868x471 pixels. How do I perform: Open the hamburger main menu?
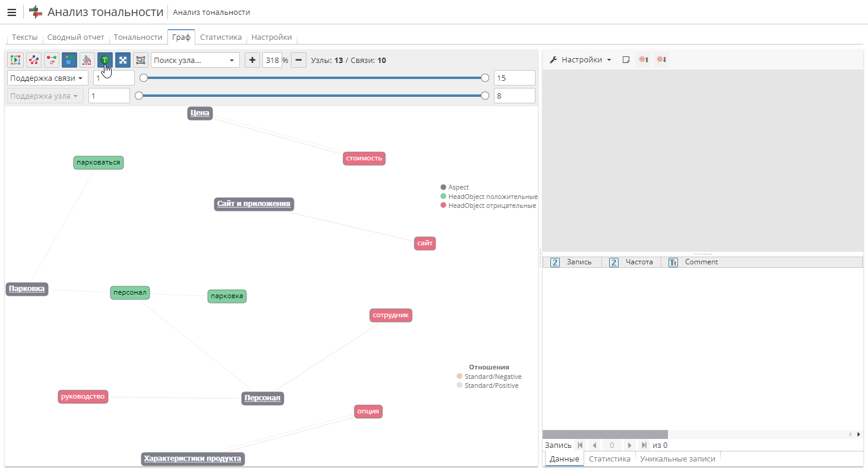coord(11,12)
